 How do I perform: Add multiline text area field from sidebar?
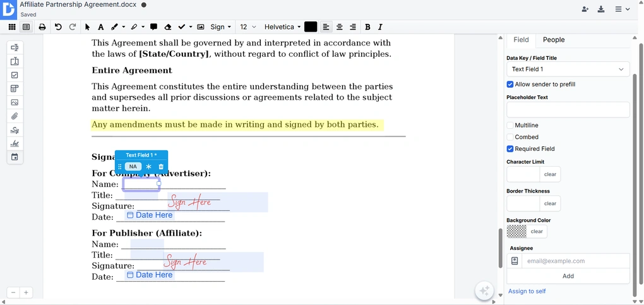[15, 61]
